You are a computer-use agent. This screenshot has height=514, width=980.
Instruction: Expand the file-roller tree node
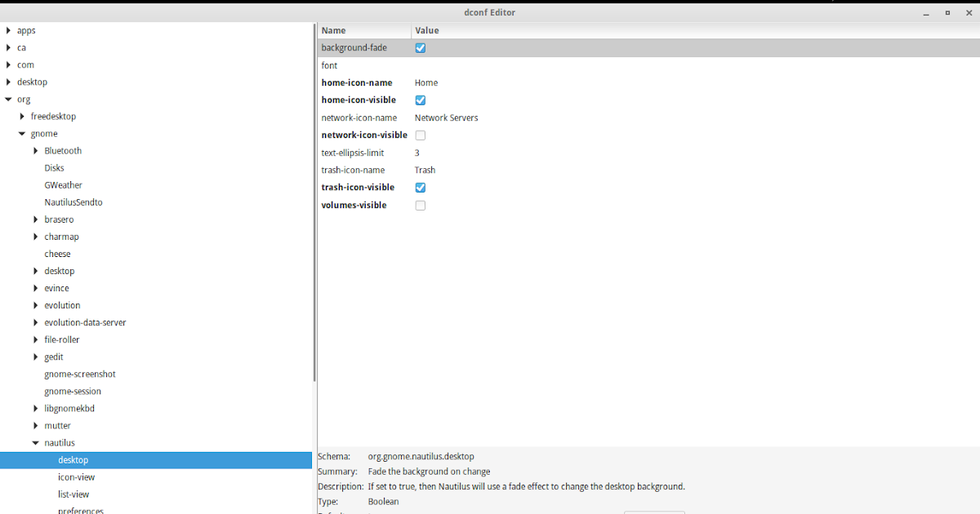(36, 339)
